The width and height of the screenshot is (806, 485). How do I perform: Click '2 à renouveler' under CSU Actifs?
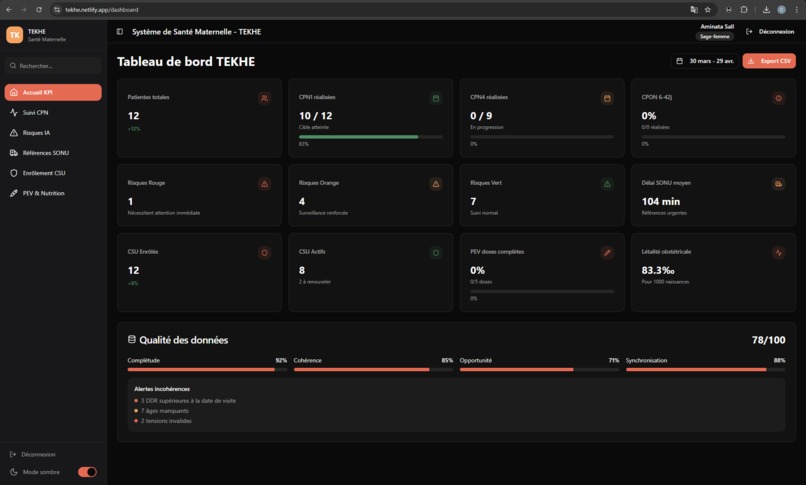[315, 282]
